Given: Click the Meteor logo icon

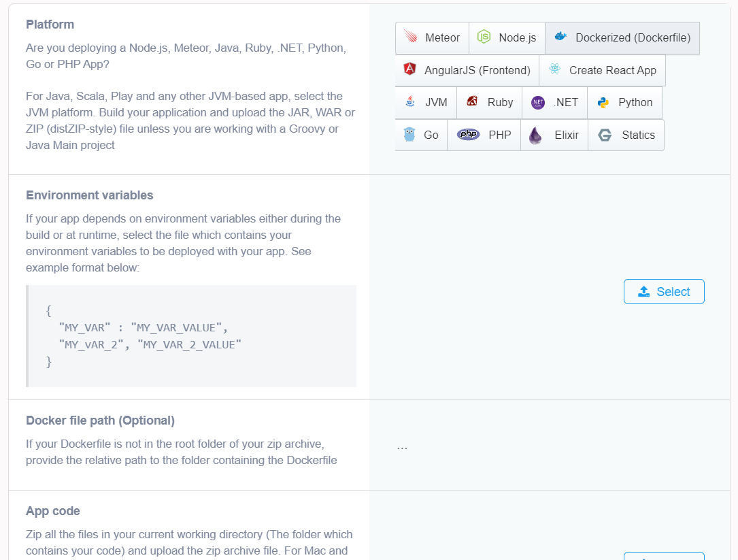Looking at the screenshot, I should click(410, 37).
